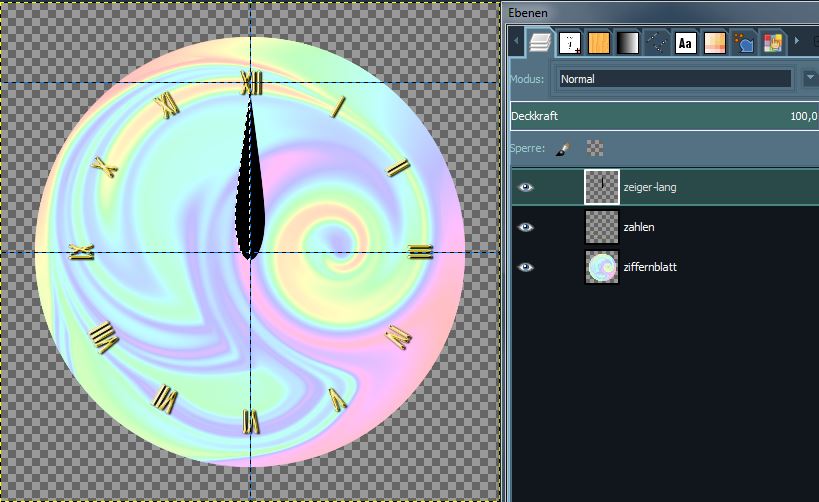Switch to the Layers tab icon
Viewport: 819px width, 502px height.
coord(540,43)
